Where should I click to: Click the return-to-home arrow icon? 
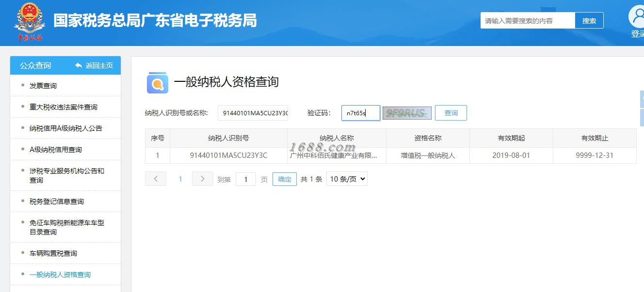coord(79,65)
